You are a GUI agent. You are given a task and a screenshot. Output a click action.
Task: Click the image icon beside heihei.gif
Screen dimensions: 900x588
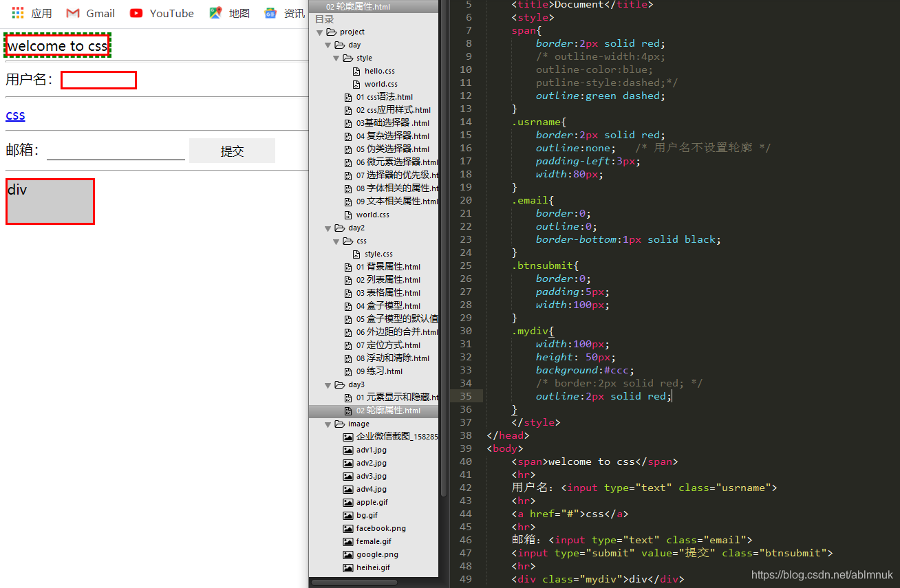click(348, 567)
